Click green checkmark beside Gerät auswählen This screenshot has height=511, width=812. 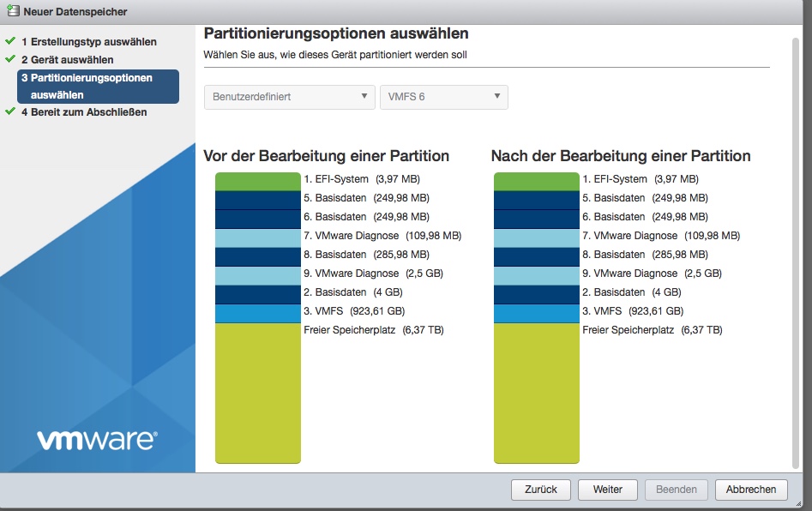point(10,59)
